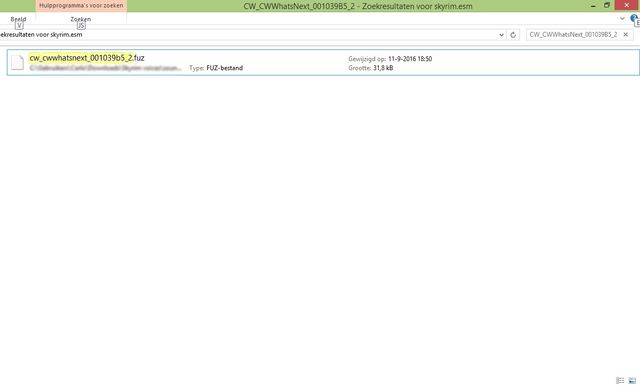Restore down the Explorer window
Viewport: 640px width, 387px height.
607,5
